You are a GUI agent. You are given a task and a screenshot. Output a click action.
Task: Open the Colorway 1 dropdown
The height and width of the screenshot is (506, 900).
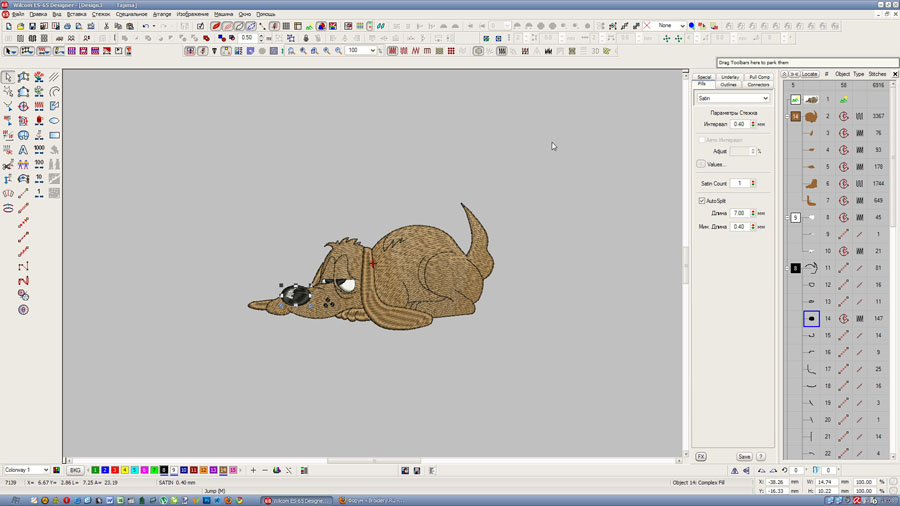coord(45,470)
